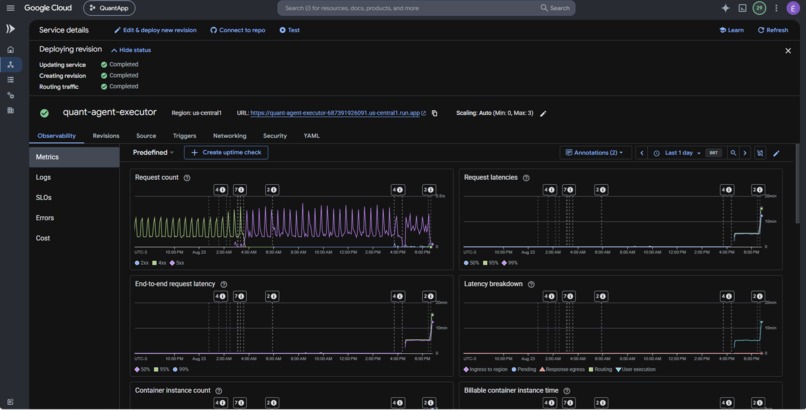Viewport: 806px width, 410px height.
Task: Select SLOs in the observability menu
Action: [74, 198]
